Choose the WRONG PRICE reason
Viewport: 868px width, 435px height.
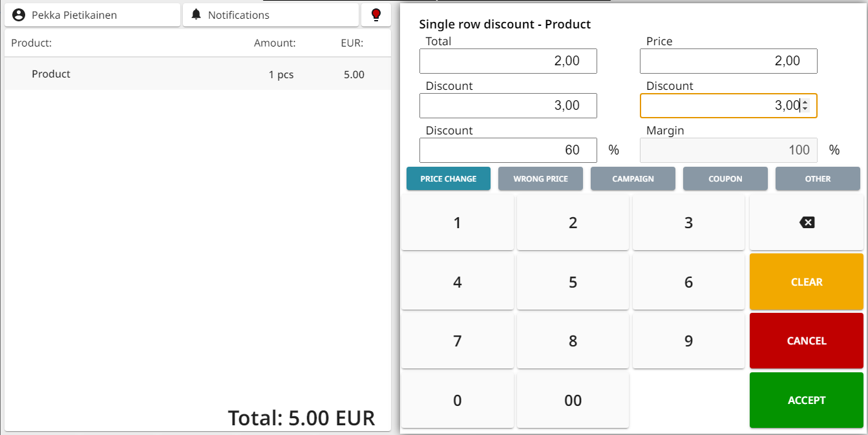(x=540, y=178)
